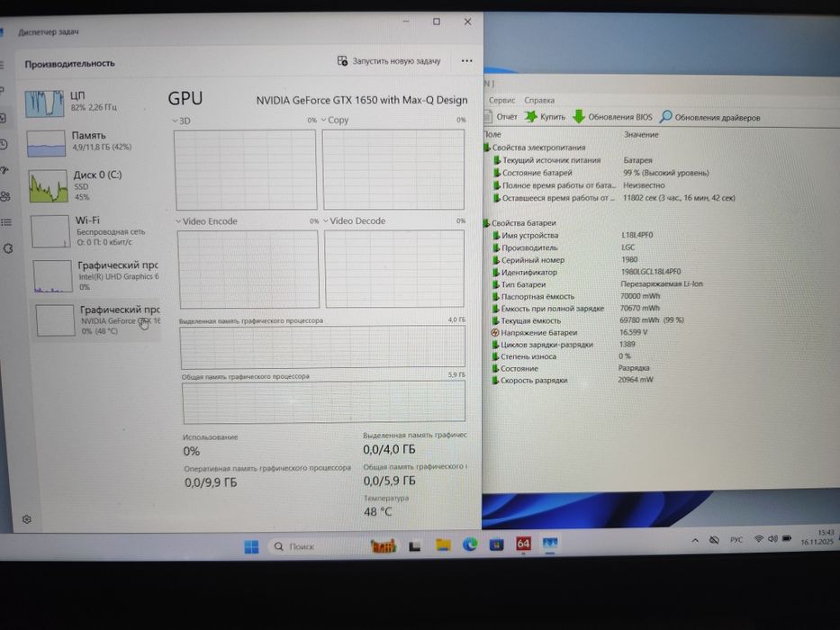Open 3D engine graph dropdown
Viewport: 840px width, 630px height.
pos(182,121)
